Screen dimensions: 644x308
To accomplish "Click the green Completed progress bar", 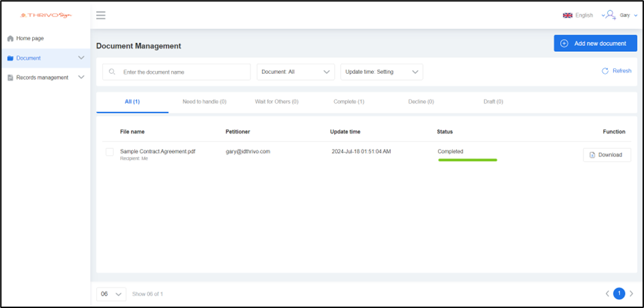I will [467, 160].
